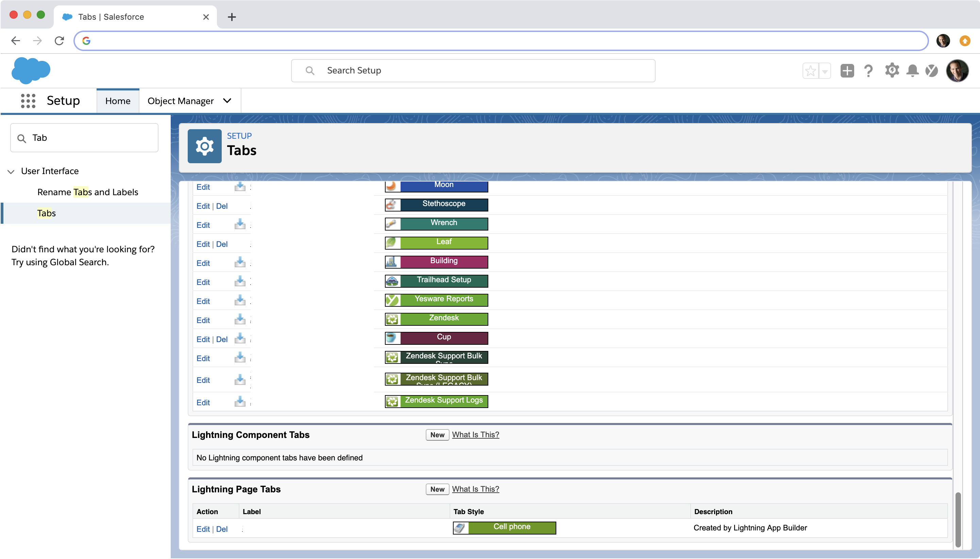Image resolution: width=980 pixels, height=559 pixels.
Task: Click Del link in the Stethoscope row
Action: 222,206
